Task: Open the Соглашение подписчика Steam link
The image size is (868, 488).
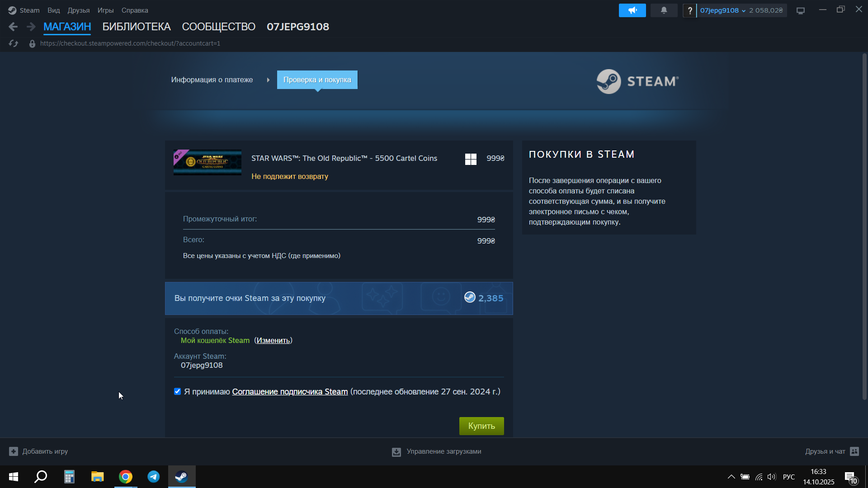Action: pos(290,392)
